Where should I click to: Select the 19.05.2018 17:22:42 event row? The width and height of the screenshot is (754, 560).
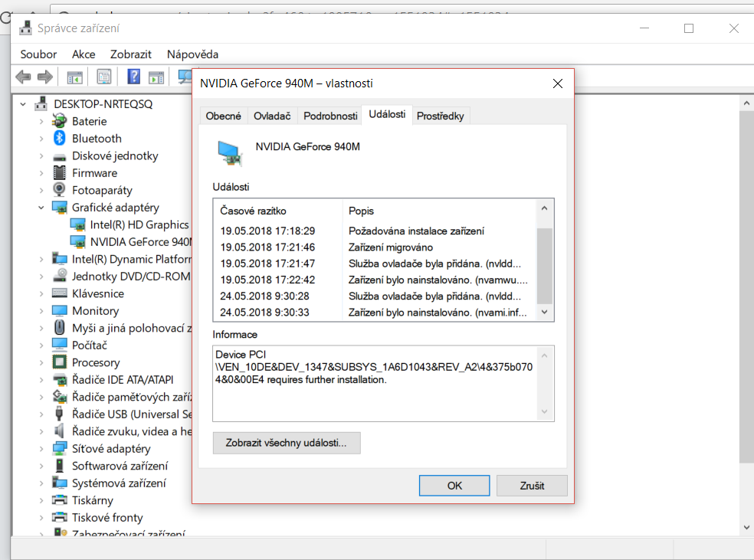point(375,280)
